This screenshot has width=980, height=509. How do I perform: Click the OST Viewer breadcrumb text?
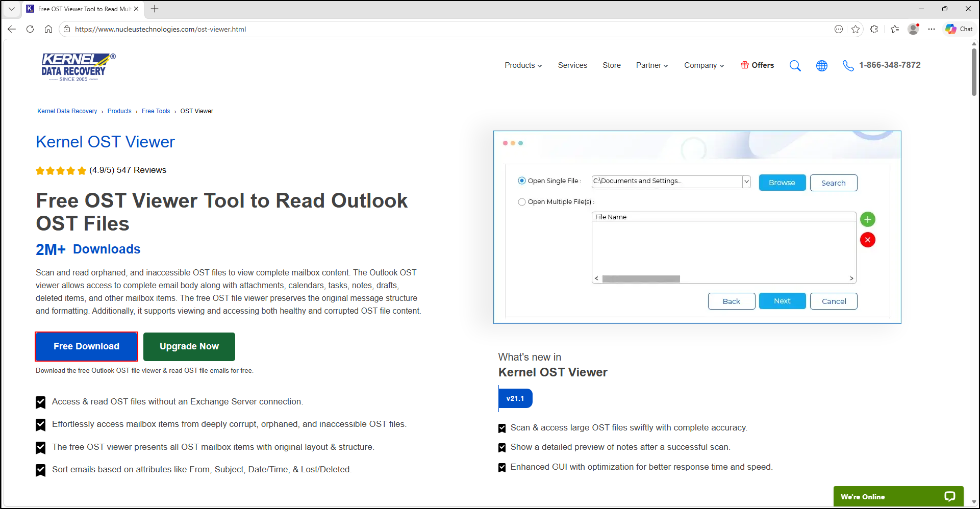point(197,111)
